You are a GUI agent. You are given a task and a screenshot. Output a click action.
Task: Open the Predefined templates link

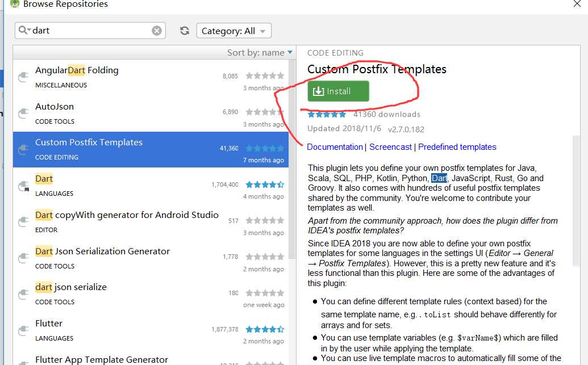click(x=457, y=147)
